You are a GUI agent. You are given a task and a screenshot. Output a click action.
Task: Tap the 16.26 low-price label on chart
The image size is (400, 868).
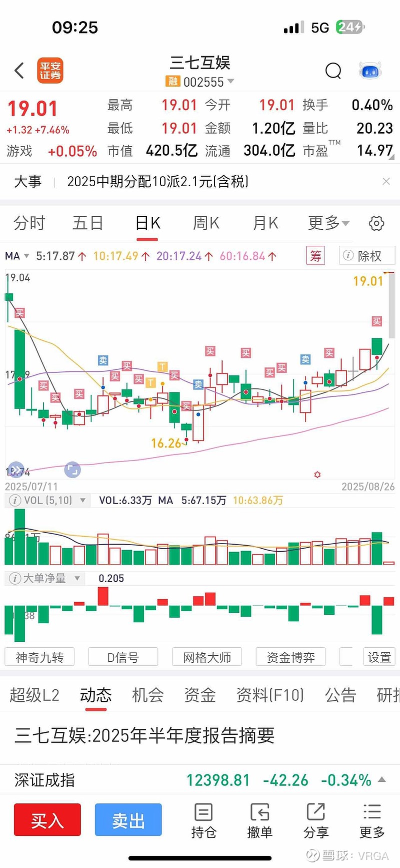click(166, 443)
